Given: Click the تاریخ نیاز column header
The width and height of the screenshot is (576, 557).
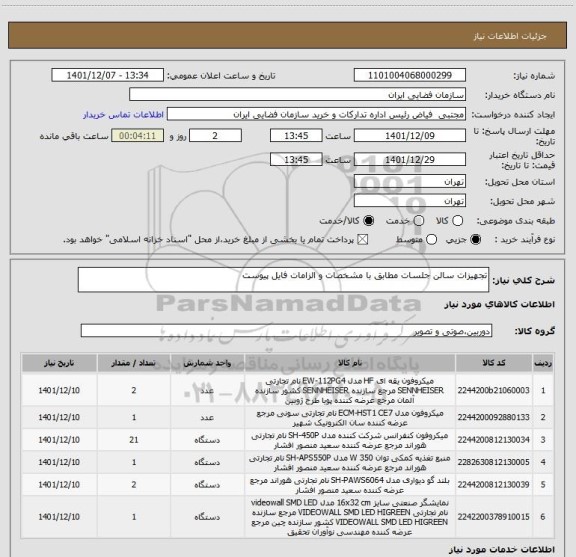Looking at the screenshot, I should [59, 363].
